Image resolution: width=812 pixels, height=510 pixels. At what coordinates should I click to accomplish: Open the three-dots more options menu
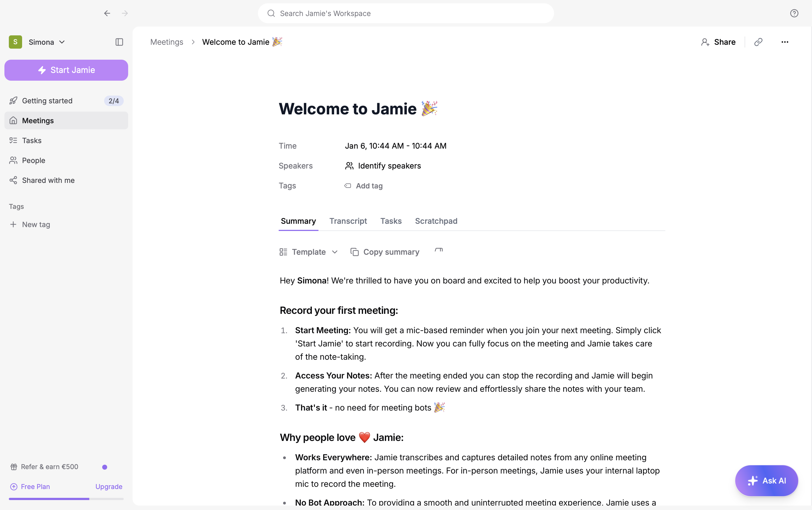[x=784, y=42]
